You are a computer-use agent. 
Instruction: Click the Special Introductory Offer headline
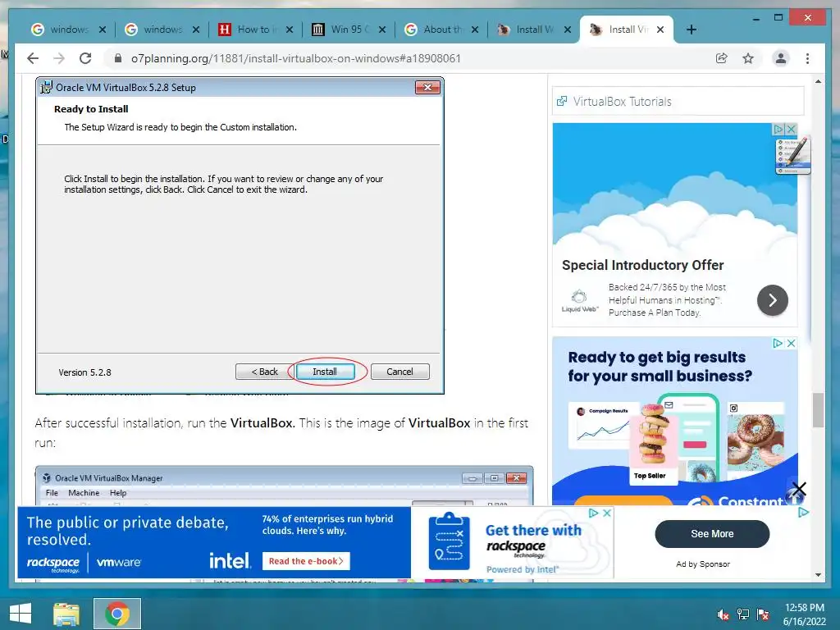642,265
